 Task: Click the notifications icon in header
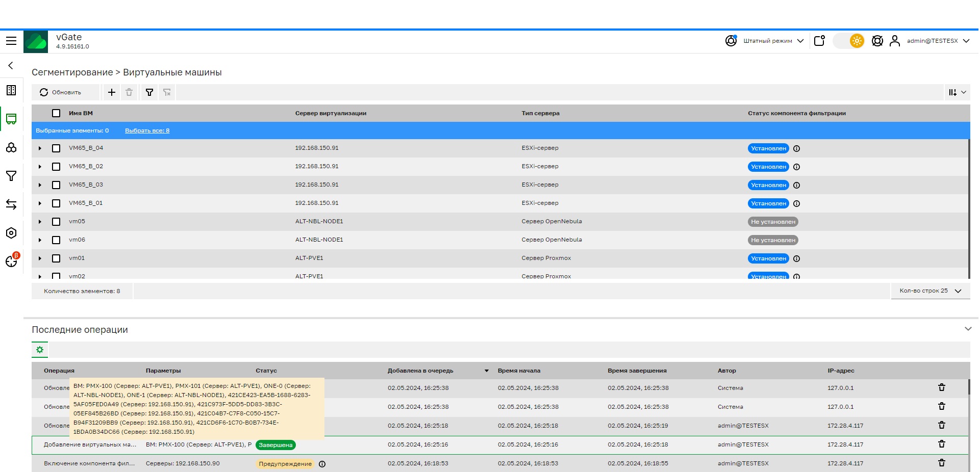click(x=819, y=41)
